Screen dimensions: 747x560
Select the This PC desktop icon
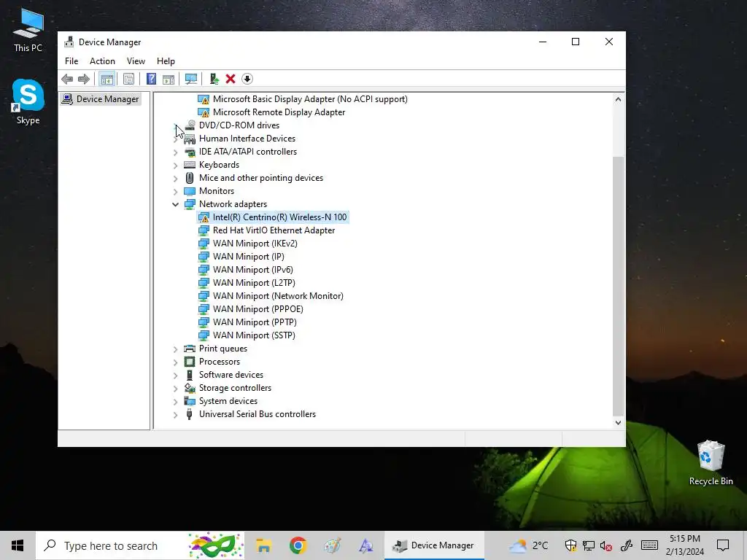tap(28, 24)
